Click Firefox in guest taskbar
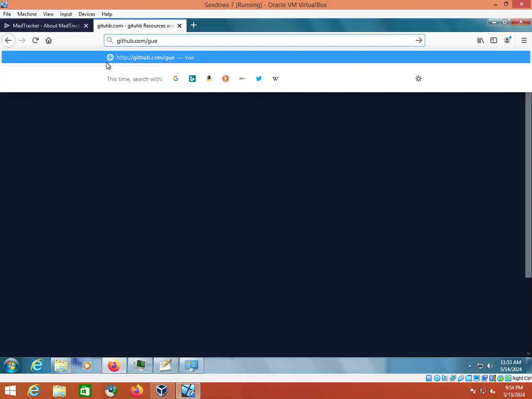The image size is (532, 399). click(114, 366)
